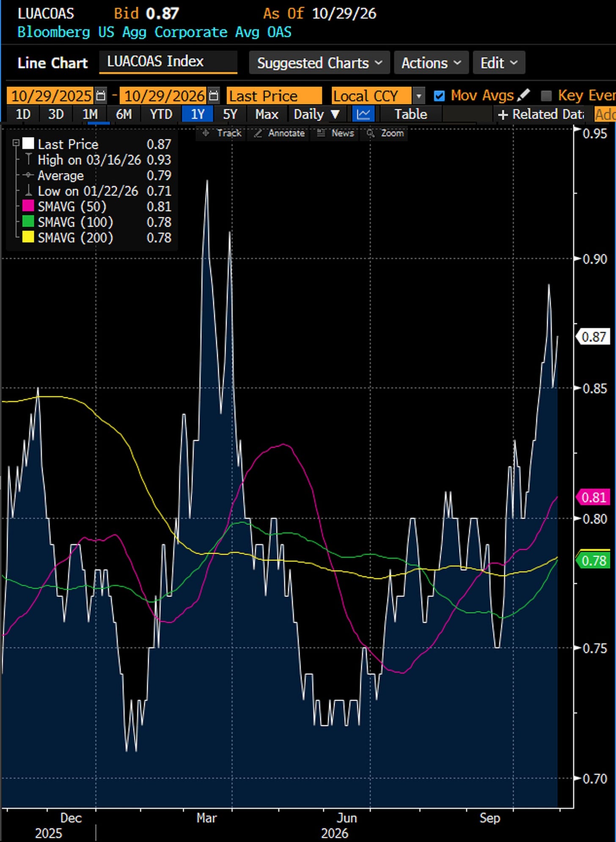Activate the Track crosshair tool
The height and width of the screenshot is (842, 616).
222,133
